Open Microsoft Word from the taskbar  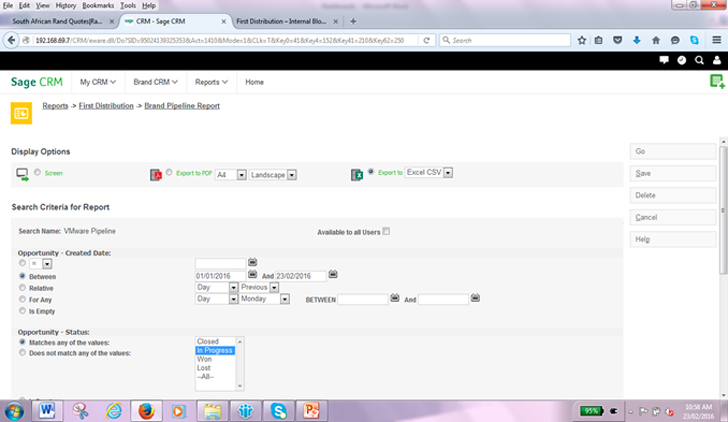[47, 411]
